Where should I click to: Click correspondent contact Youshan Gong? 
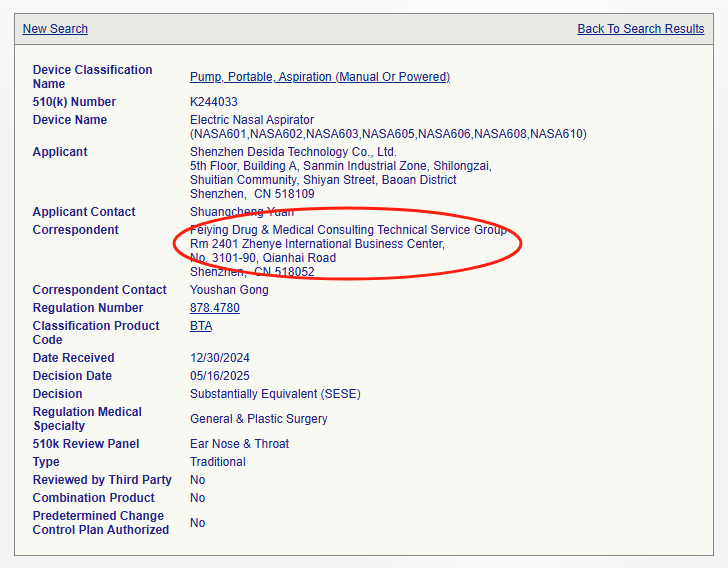[x=229, y=290]
